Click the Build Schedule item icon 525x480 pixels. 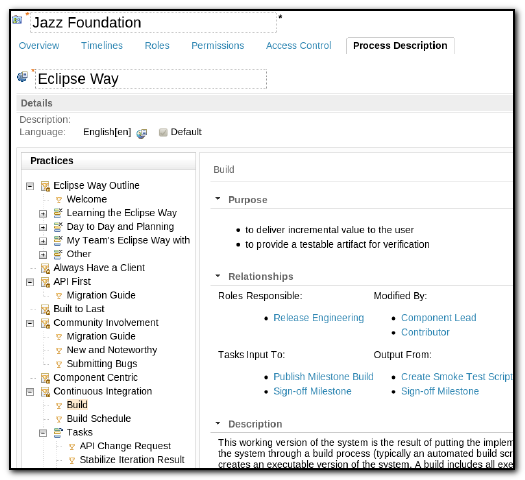[x=59, y=419]
